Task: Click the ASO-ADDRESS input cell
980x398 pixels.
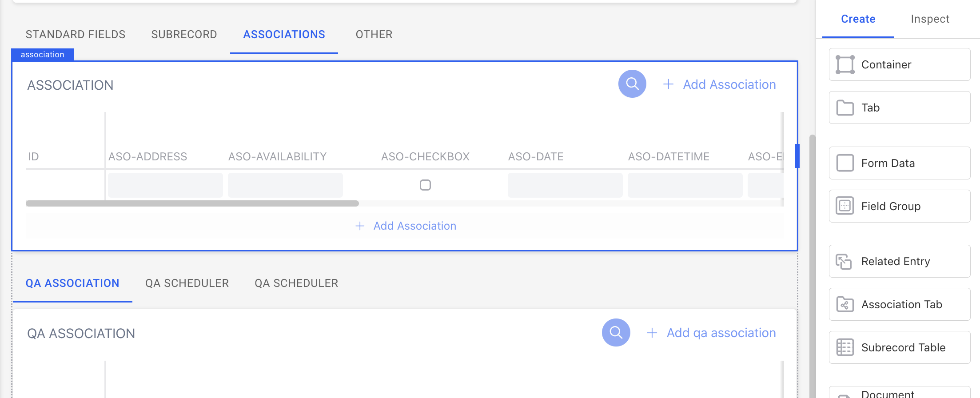Action: tap(165, 185)
